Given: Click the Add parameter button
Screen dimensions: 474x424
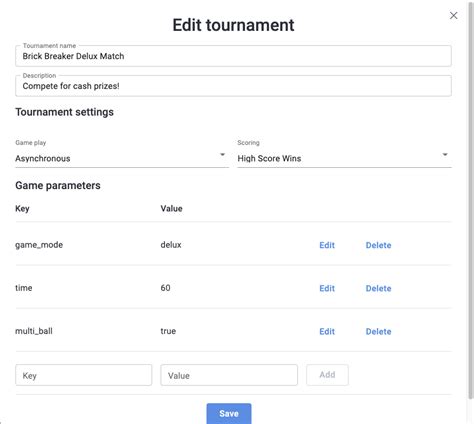Looking at the screenshot, I should pyautogui.click(x=327, y=375).
